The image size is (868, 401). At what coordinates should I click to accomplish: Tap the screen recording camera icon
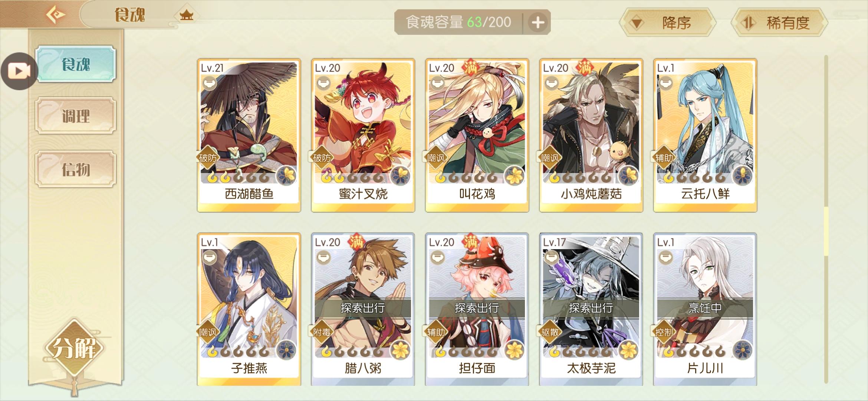tap(19, 71)
